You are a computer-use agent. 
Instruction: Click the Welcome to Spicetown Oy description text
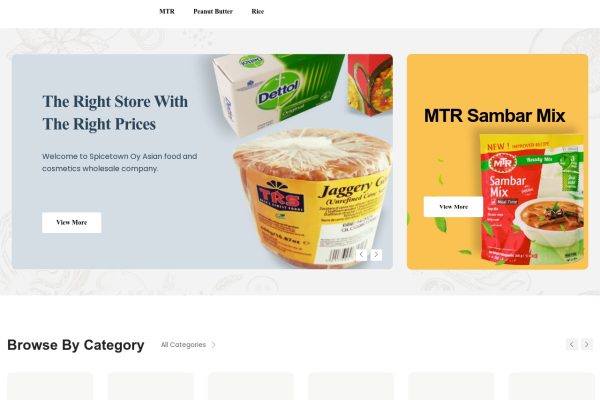coord(119,162)
